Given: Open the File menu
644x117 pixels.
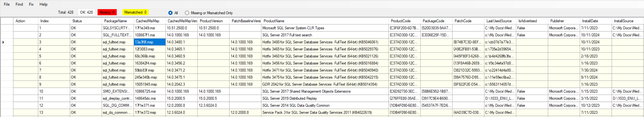Looking at the screenshot, I should [x=7, y=4].
